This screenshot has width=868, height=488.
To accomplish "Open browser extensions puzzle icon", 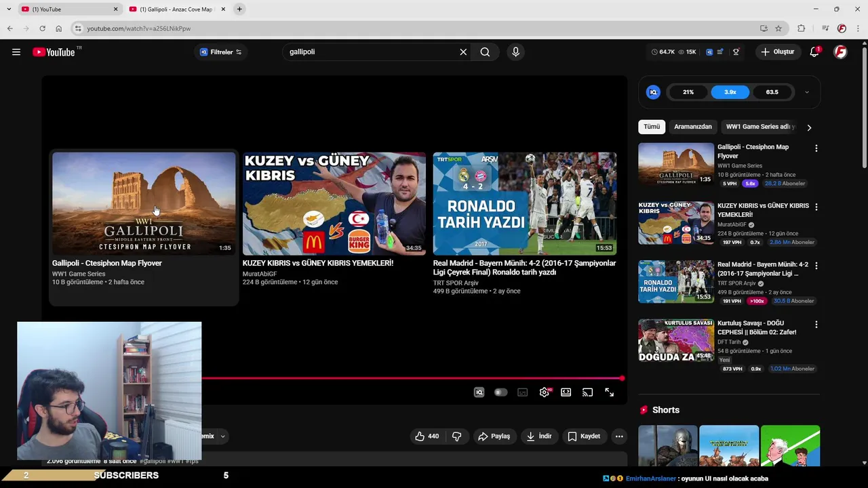I will pos(801,28).
